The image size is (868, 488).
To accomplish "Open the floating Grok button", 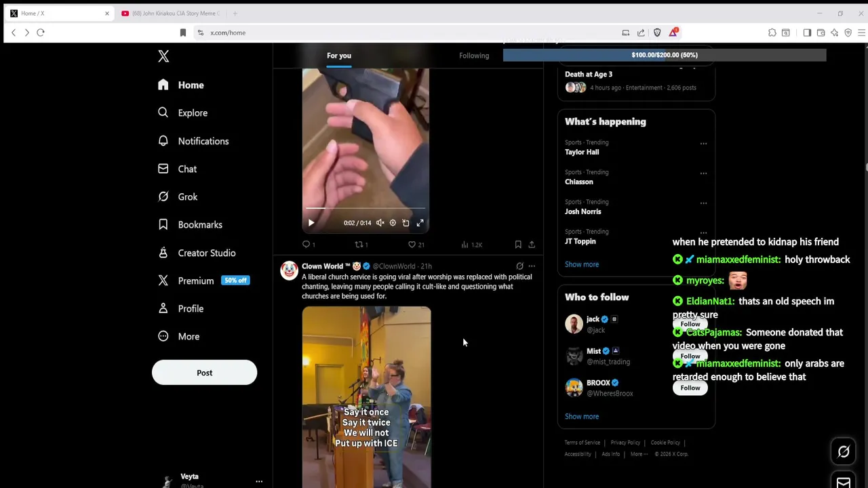I will 844,452.
